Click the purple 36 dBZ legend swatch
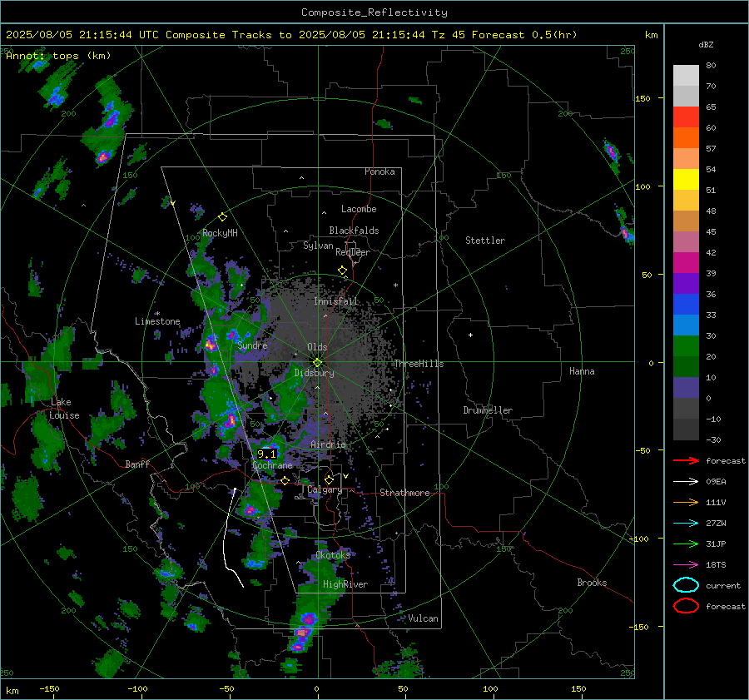 click(x=686, y=283)
